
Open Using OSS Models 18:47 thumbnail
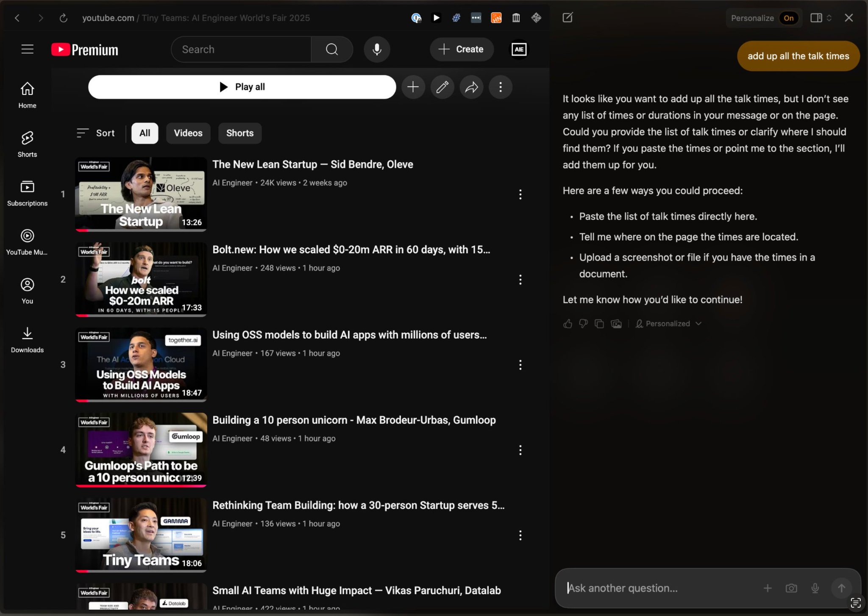pos(141,365)
